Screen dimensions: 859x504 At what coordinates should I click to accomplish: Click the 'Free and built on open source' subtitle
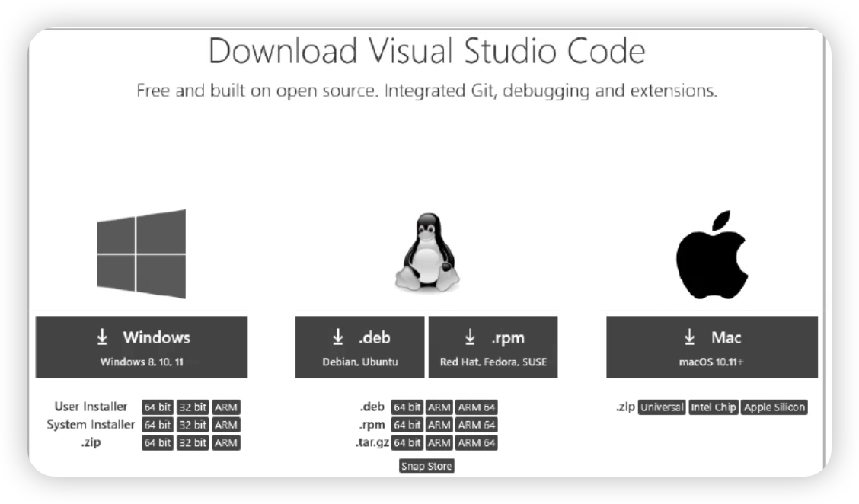426,91
